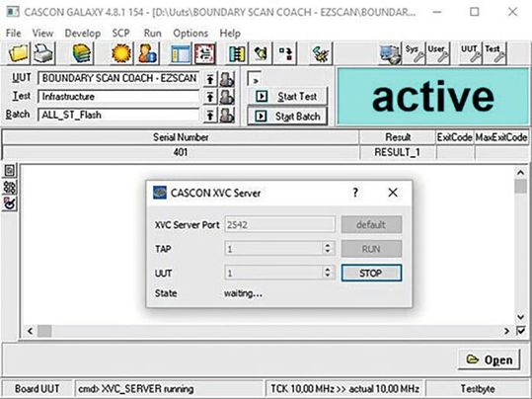
Task: Click the chip bug debug icon
Action: click(x=320, y=53)
